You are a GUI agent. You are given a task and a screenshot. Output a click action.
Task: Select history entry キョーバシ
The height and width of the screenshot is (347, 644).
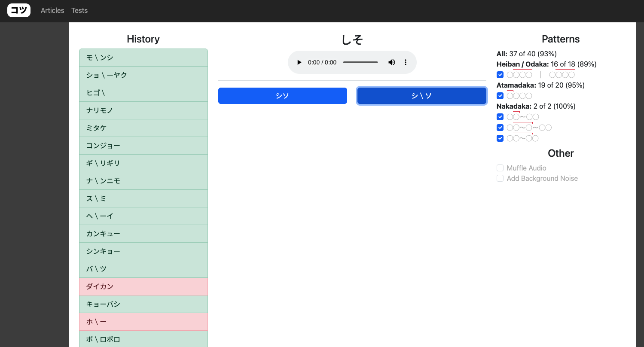pos(143,304)
